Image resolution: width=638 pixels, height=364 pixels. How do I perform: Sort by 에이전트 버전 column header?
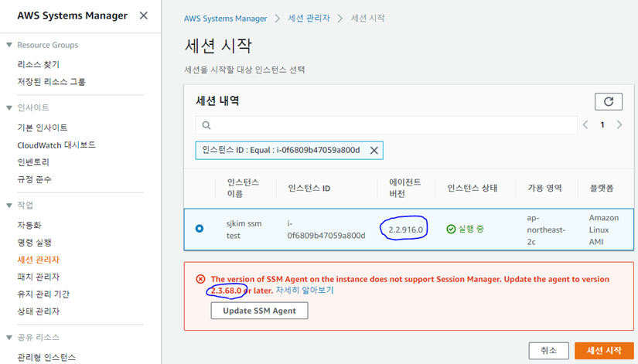coord(405,188)
